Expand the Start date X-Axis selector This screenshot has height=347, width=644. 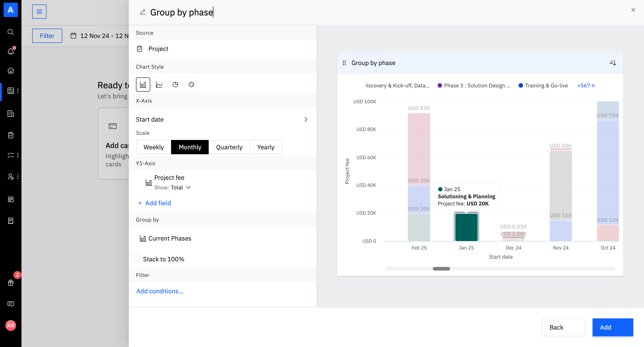[305, 119]
